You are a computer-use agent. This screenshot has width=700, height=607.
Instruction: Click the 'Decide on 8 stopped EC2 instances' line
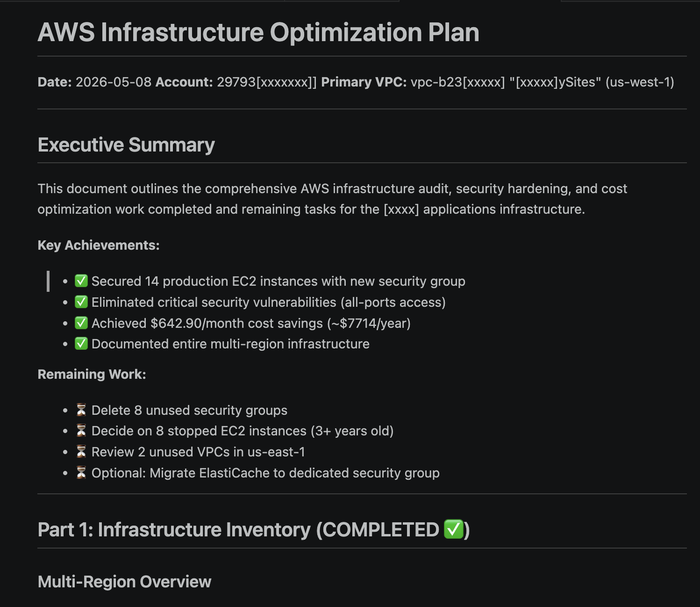pos(243,431)
